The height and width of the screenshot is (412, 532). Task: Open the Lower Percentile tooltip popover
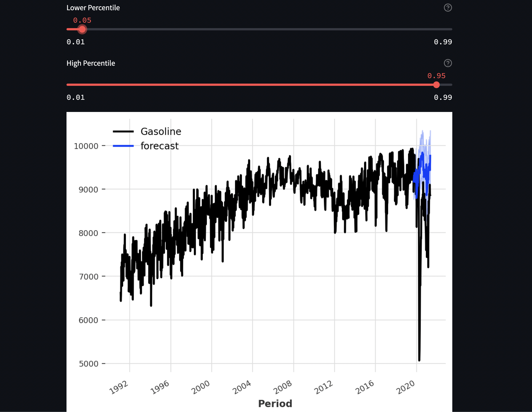click(448, 8)
